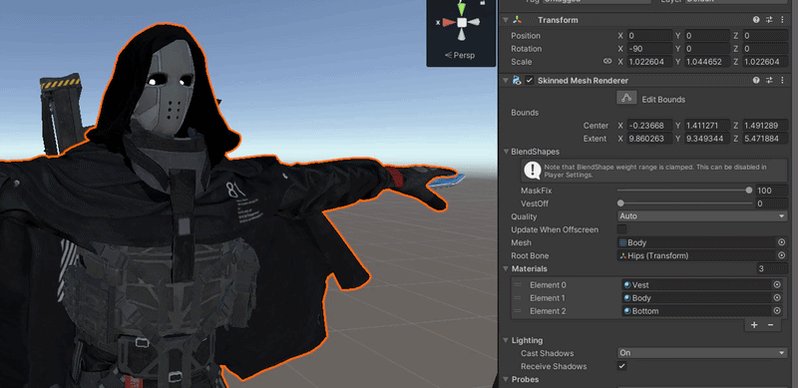The image size is (798, 388).
Task: Click the Element 1 drag handle
Action: click(517, 298)
